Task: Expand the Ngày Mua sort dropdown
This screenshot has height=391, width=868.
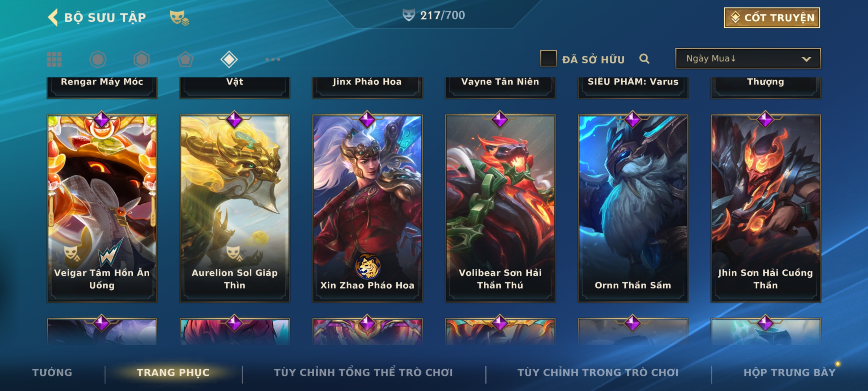Action: [x=748, y=58]
